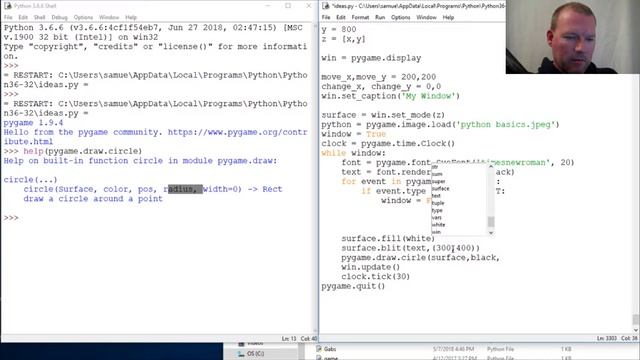Open the Window menu in ideas.py editor

click(x=427, y=17)
